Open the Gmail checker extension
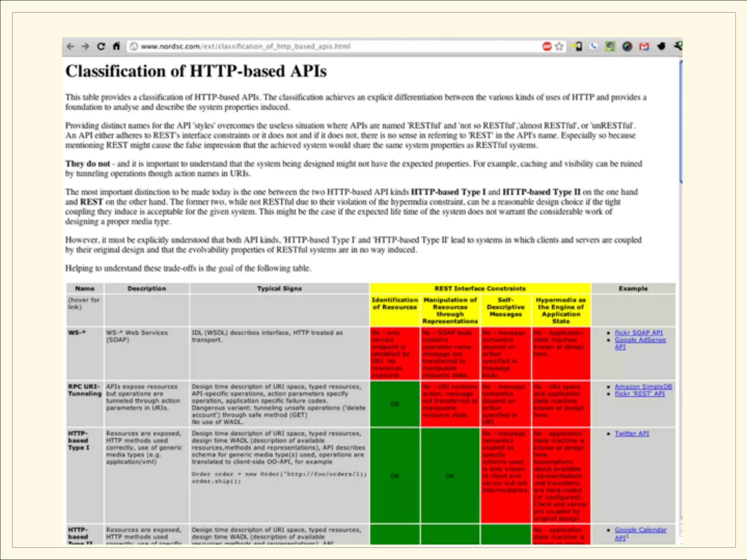747x560 pixels. point(644,46)
